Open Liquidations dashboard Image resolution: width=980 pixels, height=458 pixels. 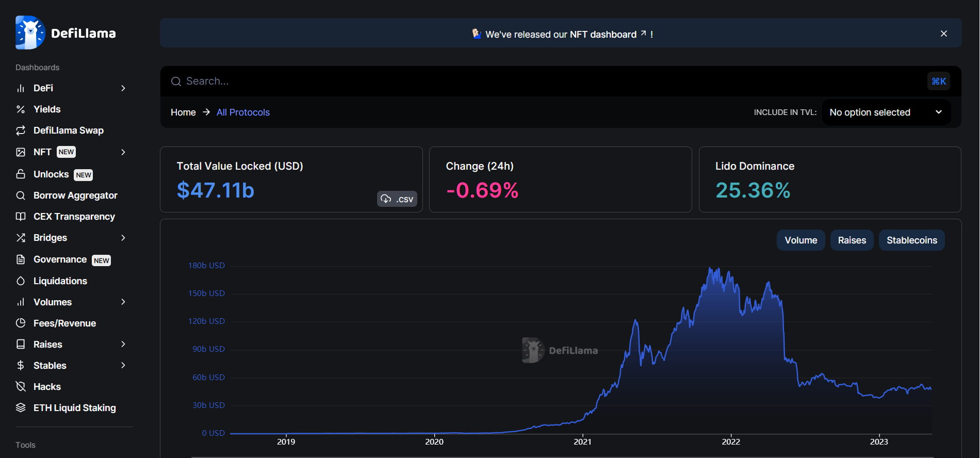click(x=60, y=281)
